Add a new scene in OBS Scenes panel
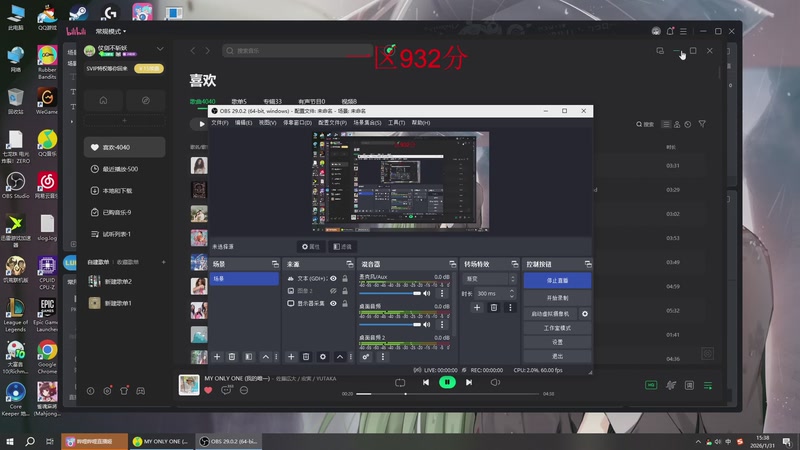 [x=217, y=357]
